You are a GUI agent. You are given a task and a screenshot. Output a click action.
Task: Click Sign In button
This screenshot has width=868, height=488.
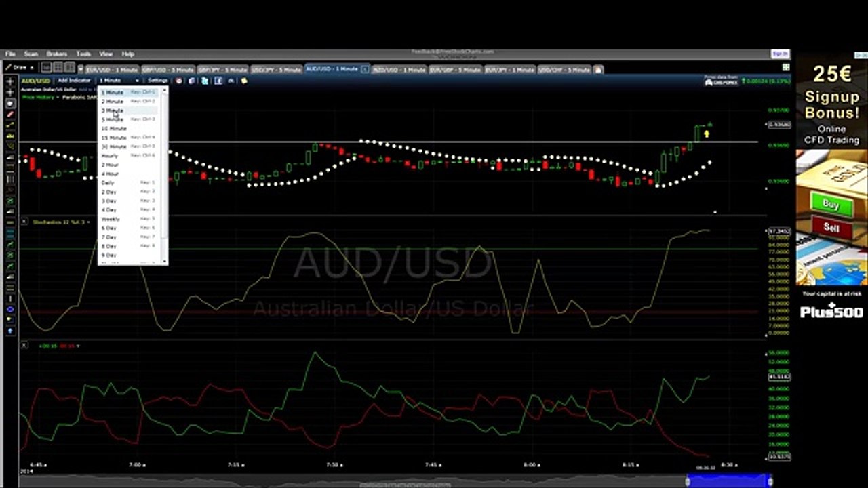coord(780,54)
